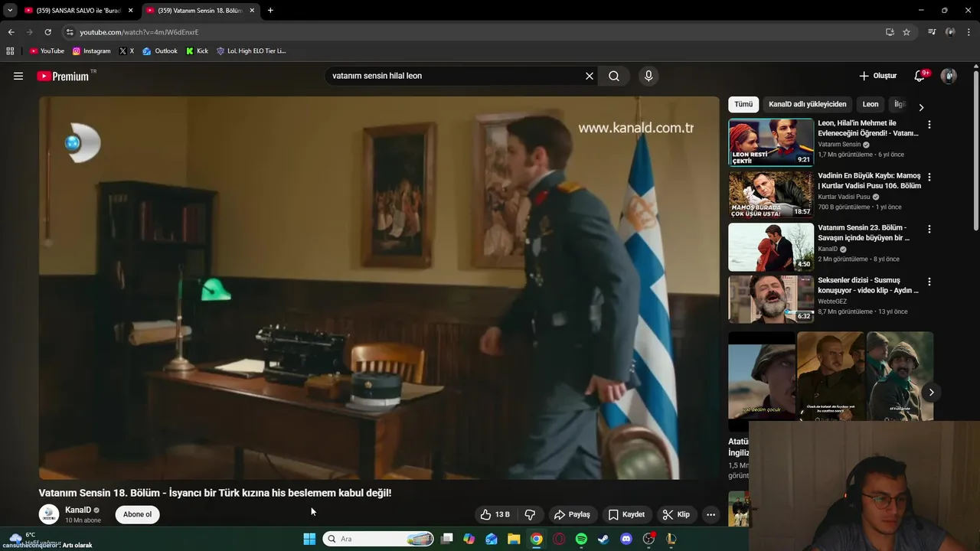Open Steam from the taskbar

pyautogui.click(x=603, y=539)
